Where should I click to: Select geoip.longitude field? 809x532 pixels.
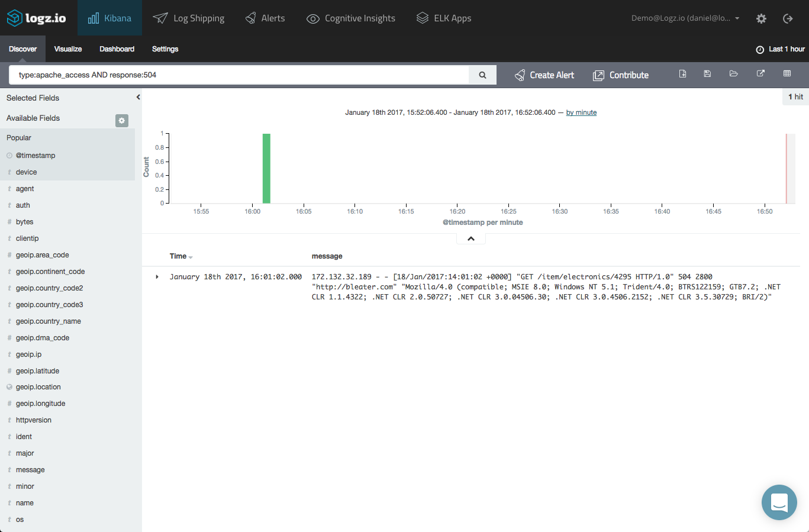click(x=41, y=404)
